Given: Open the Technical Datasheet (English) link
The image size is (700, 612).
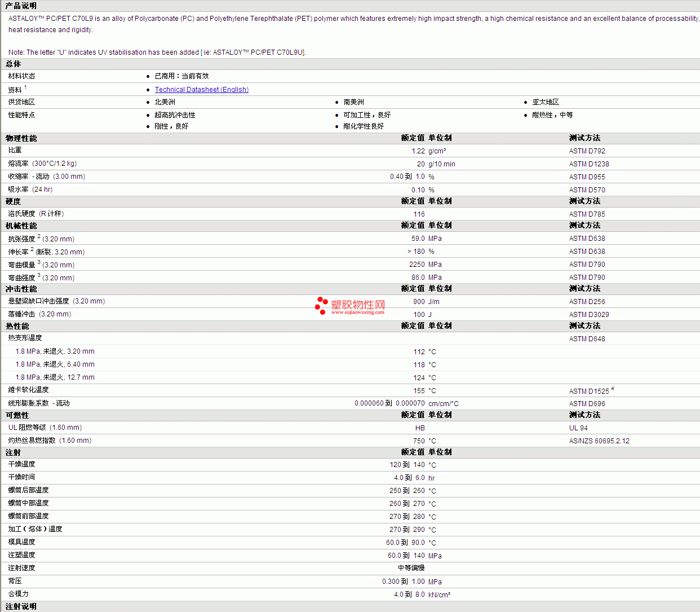Looking at the screenshot, I should coord(202,90).
